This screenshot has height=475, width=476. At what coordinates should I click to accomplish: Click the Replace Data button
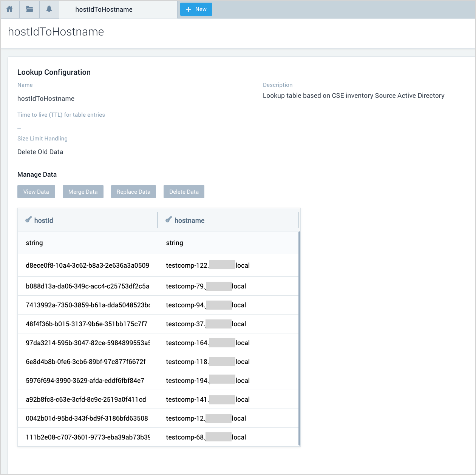point(133,192)
